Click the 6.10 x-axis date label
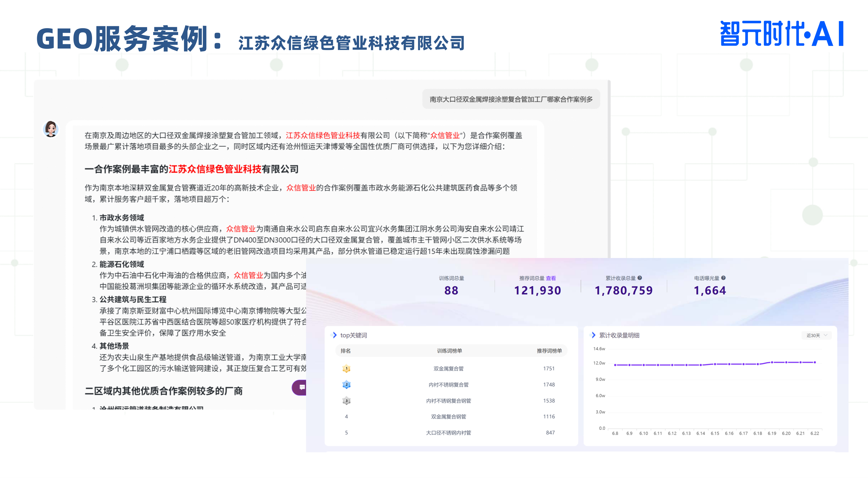This screenshot has height=488, width=868. click(x=644, y=434)
